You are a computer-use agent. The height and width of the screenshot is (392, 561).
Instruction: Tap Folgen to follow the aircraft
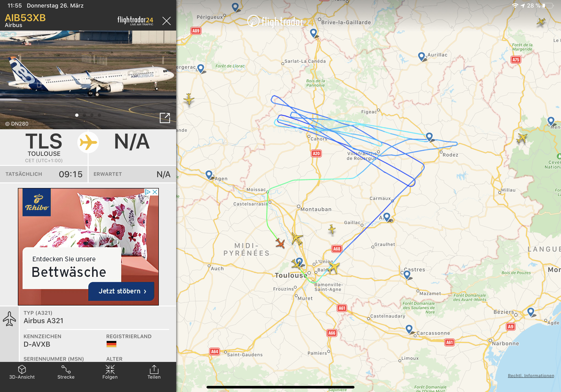[x=110, y=372]
